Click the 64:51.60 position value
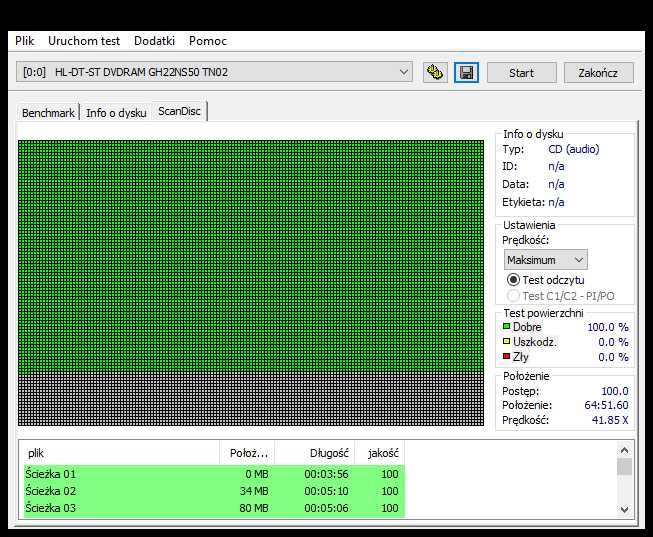Screen dimensions: 653x537 pos(606,405)
